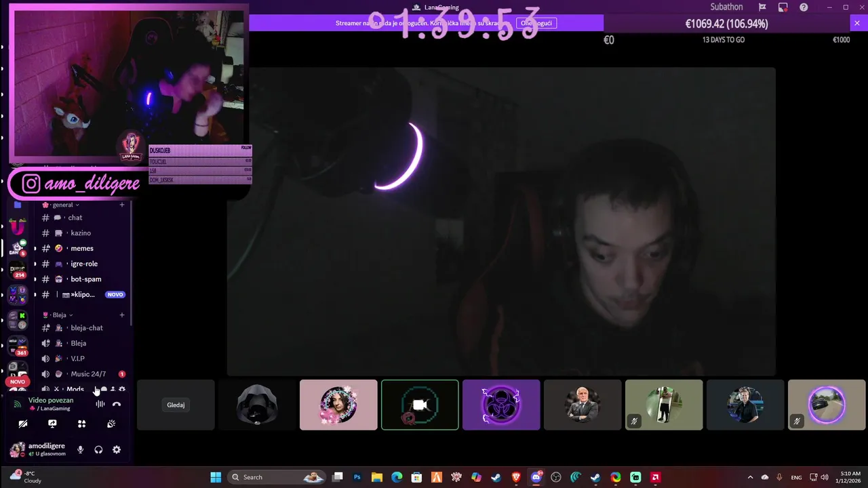Select the olive-green muted participant tile
Viewport: 868px width, 488px height.
(664, 405)
